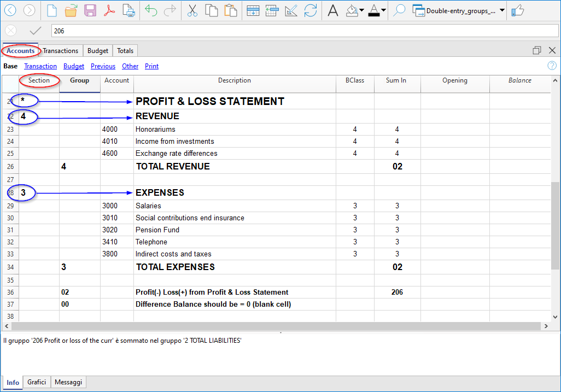Open the Budget view link
This screenshot has width=561, height=392.
coord(74,66)
